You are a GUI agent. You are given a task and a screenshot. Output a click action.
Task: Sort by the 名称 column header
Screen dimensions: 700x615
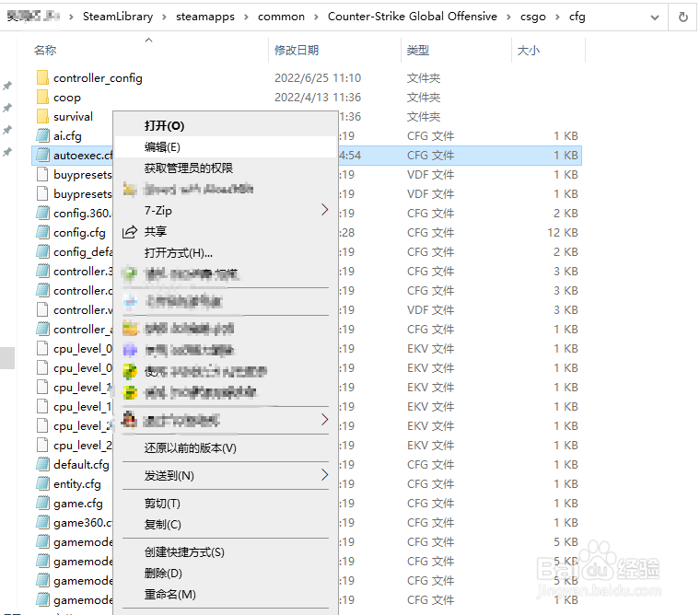[x=45, y=51]
